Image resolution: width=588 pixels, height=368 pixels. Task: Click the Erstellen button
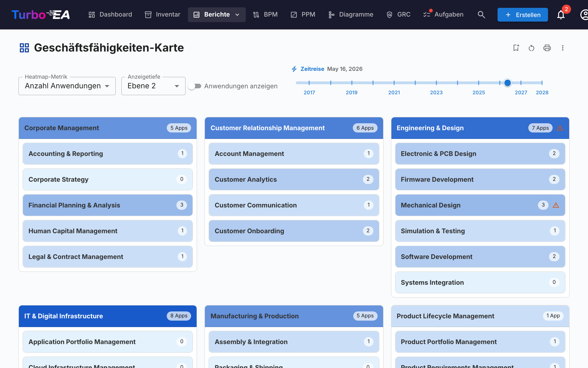[x=522, y=14]
